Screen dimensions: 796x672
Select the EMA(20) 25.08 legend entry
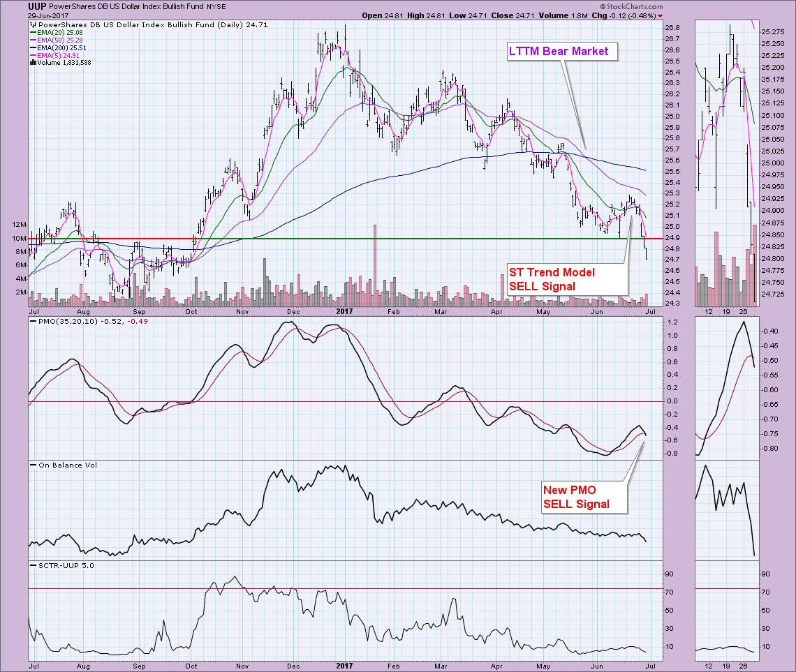click(x=57, y=33)
